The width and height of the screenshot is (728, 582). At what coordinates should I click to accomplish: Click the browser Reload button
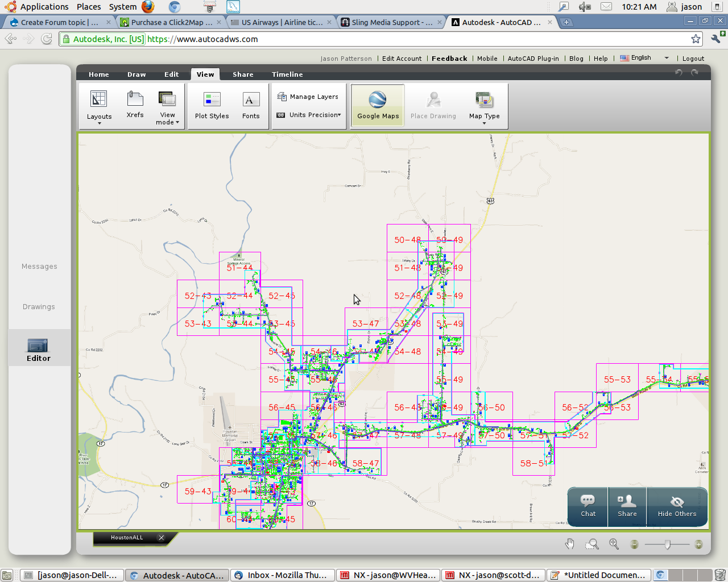click(47, 39)
